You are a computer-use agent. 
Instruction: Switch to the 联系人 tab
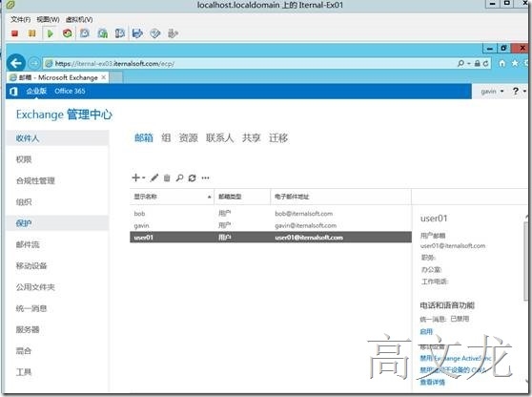tap(219, 137)
